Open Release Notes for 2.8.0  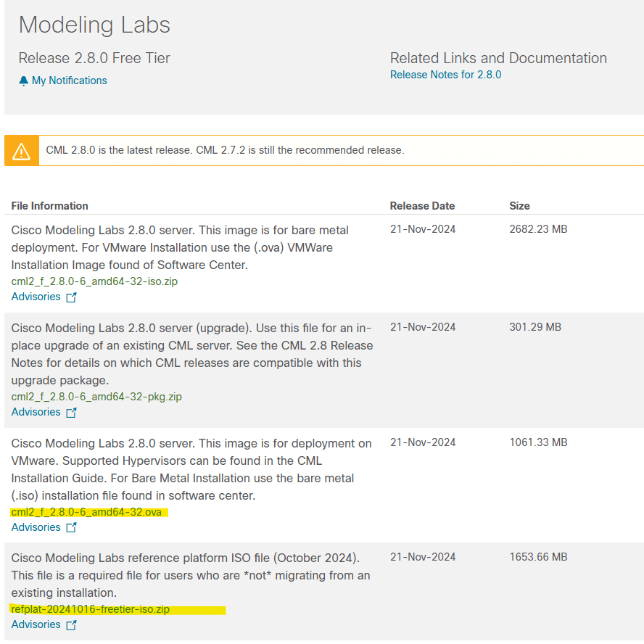tap(445, 75)
